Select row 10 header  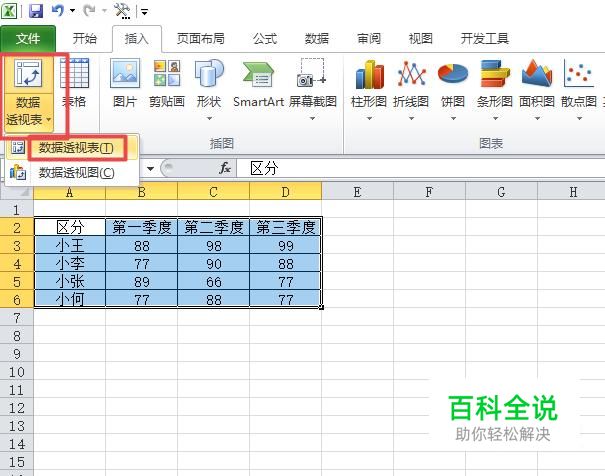pos(17,372)
